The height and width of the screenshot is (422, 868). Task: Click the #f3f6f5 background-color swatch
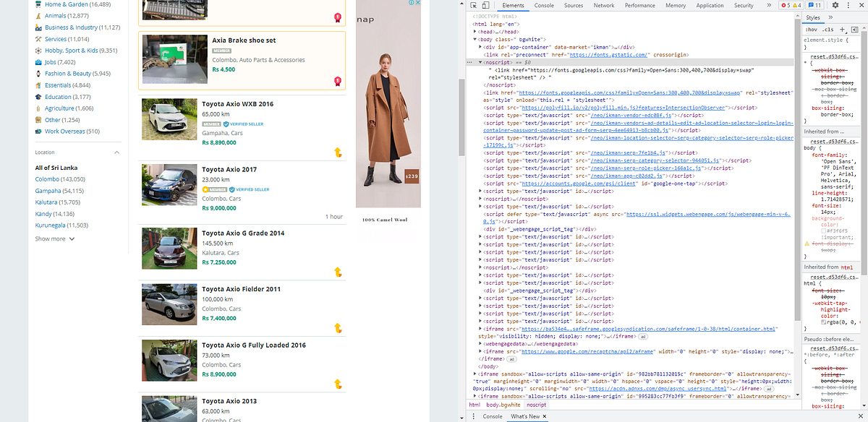824,231
